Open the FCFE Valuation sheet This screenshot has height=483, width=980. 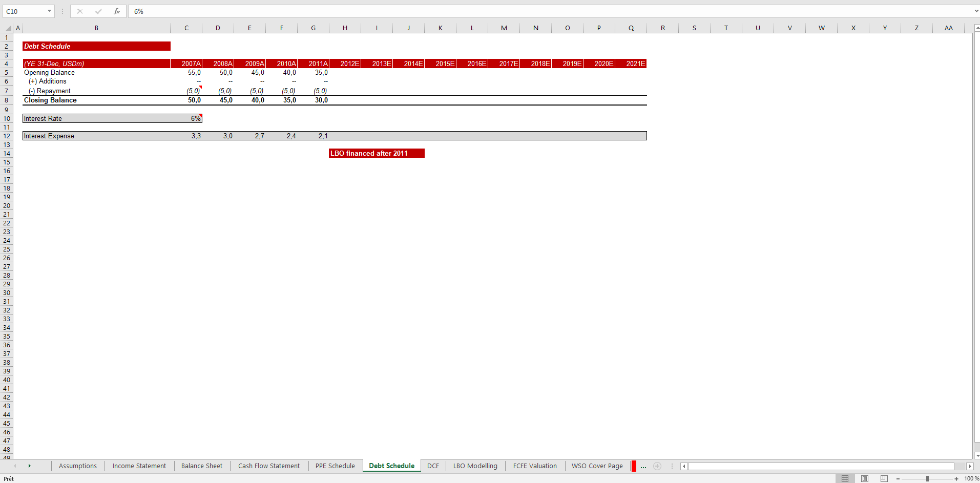point(534,466)
